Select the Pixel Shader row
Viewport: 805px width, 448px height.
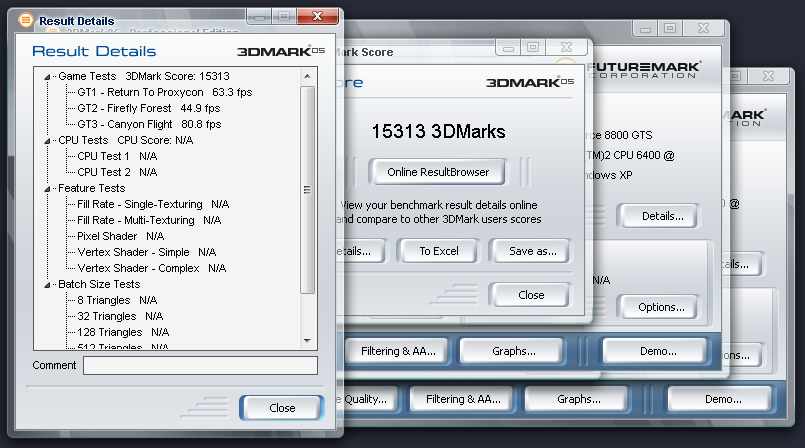[121, 236]
